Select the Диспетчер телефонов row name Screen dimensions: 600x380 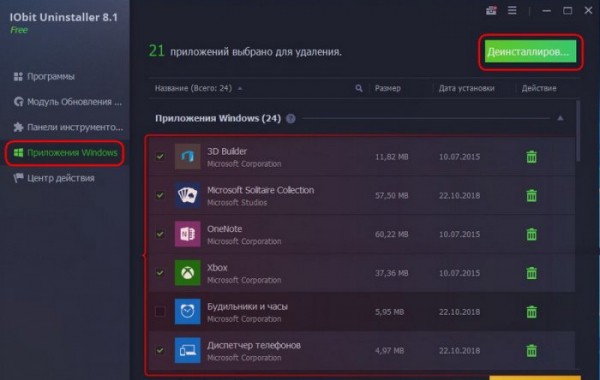[254, 345]
